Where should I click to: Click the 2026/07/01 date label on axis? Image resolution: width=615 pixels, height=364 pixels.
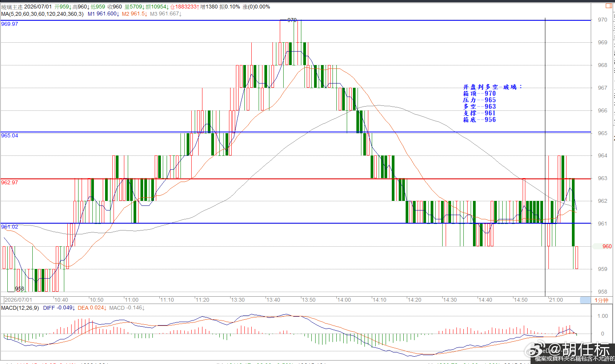click(x=18, y=300)
